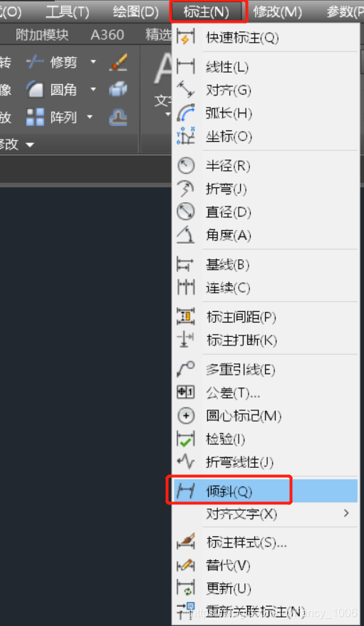
Task: Open the 修改(M) menu
Action: (x=277, y=12)
